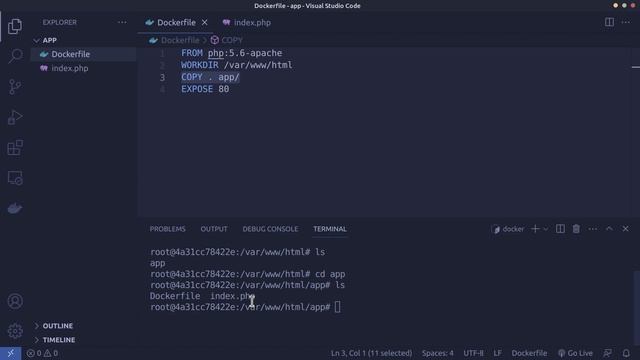
Task: Click the 'EXPOSE 80' code line
Action: pyautogui.click(x=205, y=89)
